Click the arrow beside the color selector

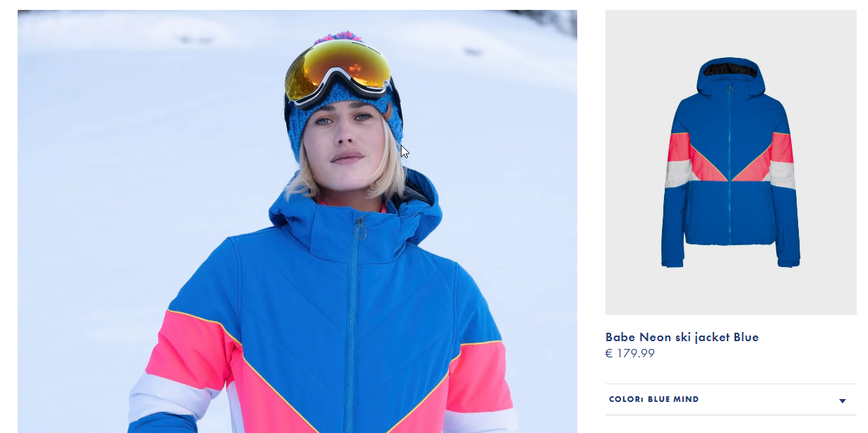coord(842,401)
